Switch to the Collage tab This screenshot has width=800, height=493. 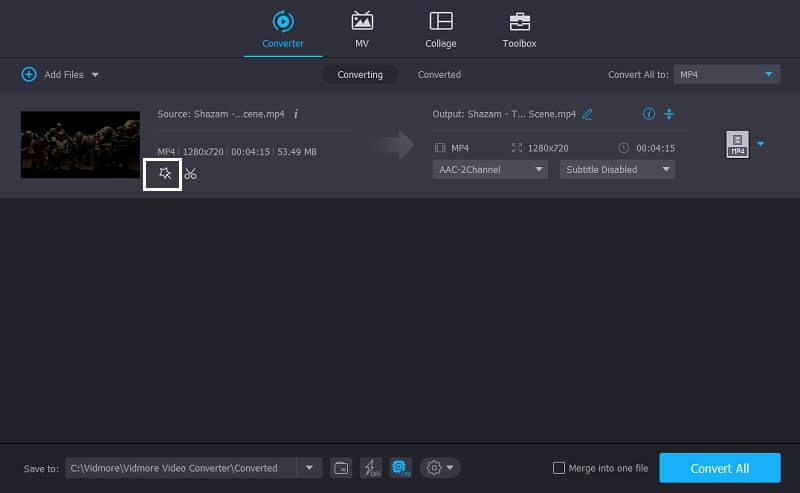tap(440, 29)
